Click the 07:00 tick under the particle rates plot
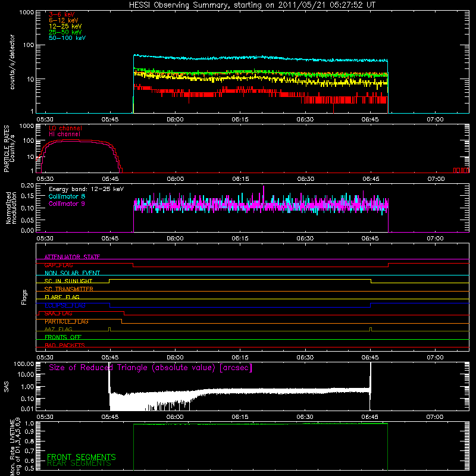 tap(436, 179)
